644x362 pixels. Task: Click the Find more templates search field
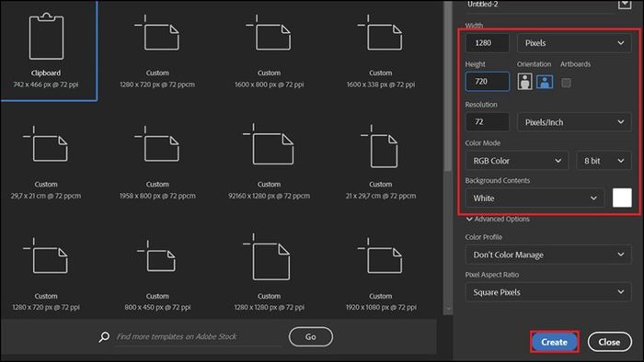[197, 336]
